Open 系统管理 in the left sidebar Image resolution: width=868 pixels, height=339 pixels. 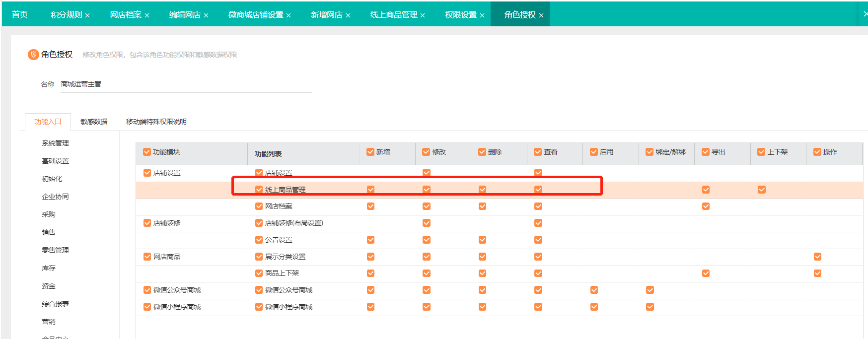pyautogui.click(x=55, y=143)
